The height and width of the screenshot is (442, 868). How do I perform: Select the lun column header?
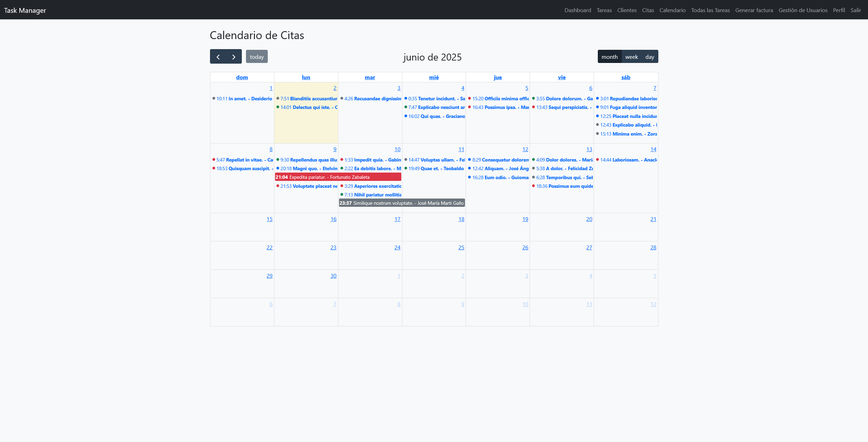306,77
